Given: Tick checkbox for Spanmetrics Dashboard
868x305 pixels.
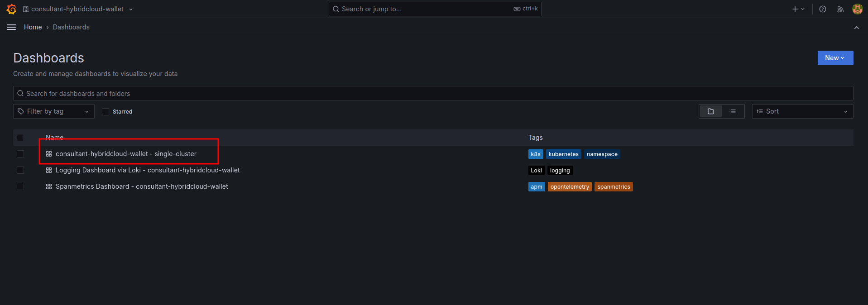Looking at the screenshot, I should point(20,186).
